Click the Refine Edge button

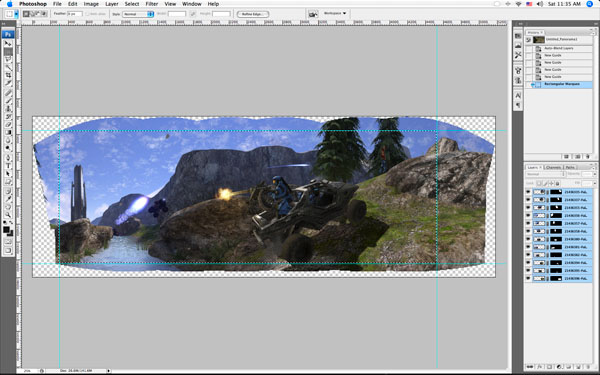click(253, 14)
